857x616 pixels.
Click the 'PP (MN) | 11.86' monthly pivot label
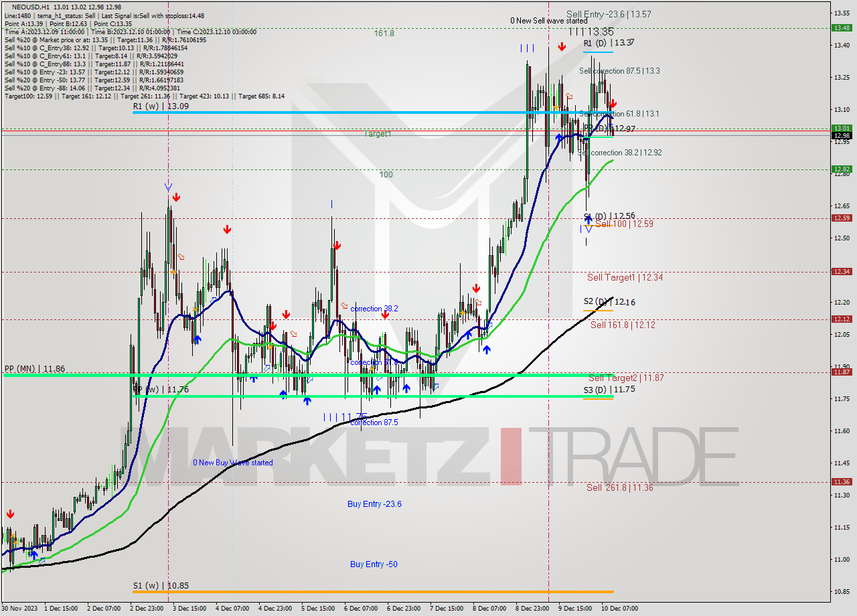pyautogui.click(x=35, y=368)
